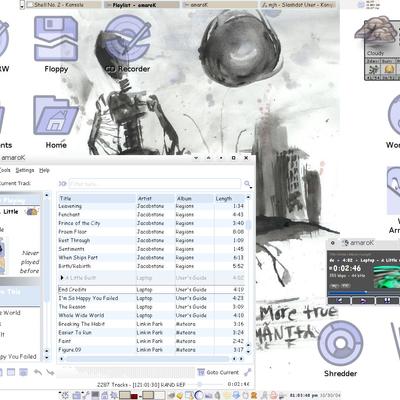Click the seek slider in amaroK player window
Viewport: 400px width, 400px height.
[364, 292]
